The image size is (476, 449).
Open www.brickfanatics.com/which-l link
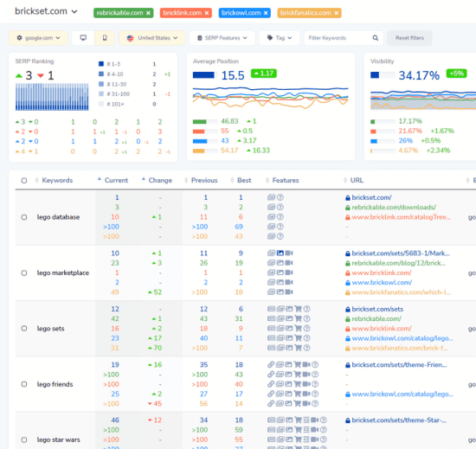[x=402, y=292]
